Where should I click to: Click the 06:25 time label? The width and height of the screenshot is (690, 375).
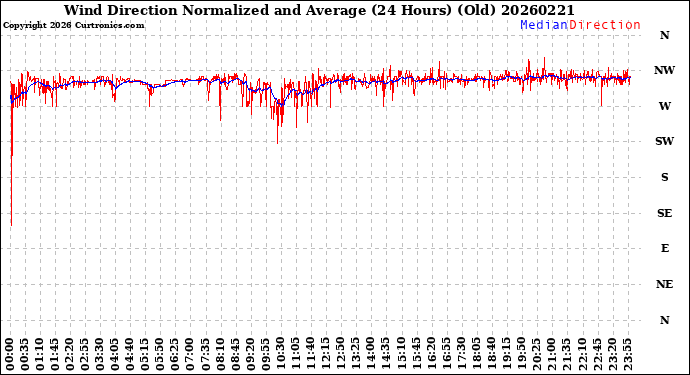[x=175, y=354]
